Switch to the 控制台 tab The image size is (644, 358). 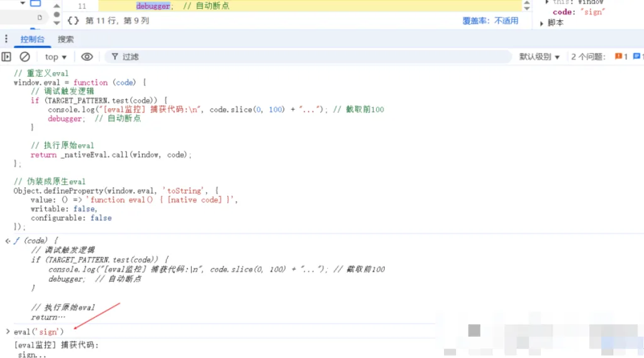(33, 40)
